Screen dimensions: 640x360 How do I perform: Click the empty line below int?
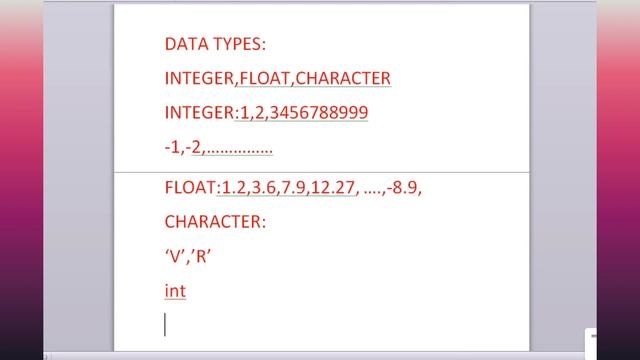coord(322,325)
